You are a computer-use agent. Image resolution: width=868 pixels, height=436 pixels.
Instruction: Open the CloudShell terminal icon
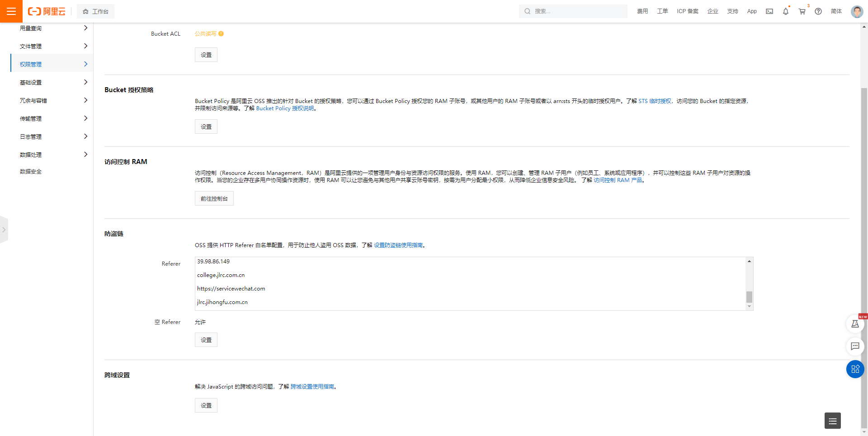(769, 11)
